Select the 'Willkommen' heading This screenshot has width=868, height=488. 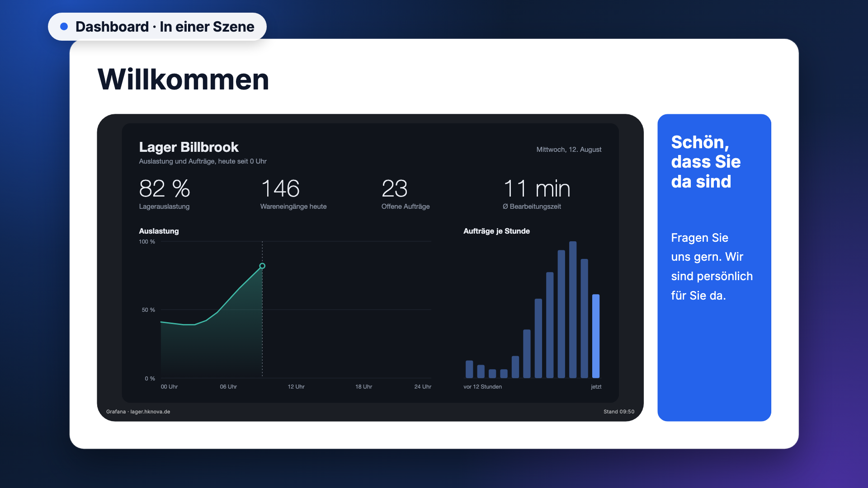coord(183,80)
